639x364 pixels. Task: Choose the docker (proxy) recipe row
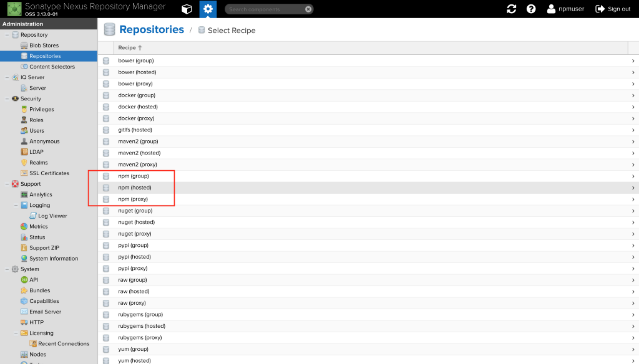[368, 118]
